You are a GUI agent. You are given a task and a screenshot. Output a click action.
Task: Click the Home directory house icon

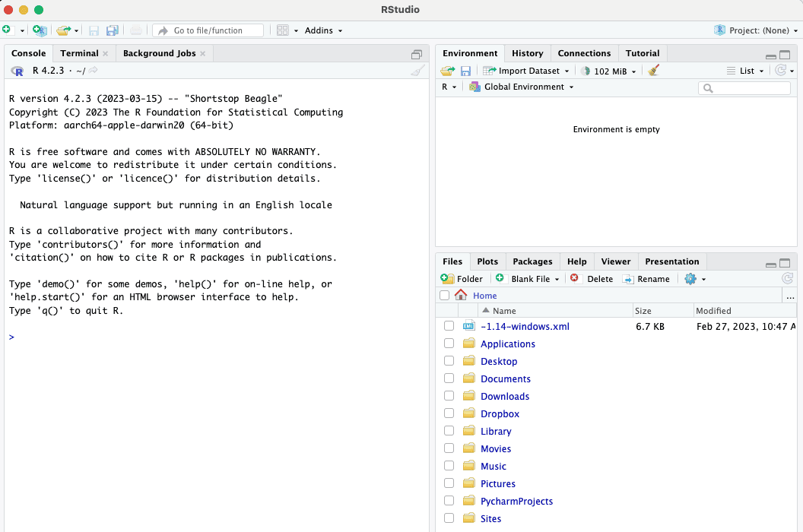click(x=461, y=296)
